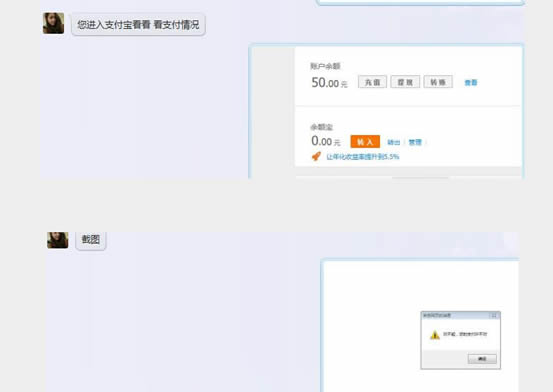The height and width of the screenshot is (392, 553).
Task: Click the orange rocket icon
Action: [x=316, y=156]
